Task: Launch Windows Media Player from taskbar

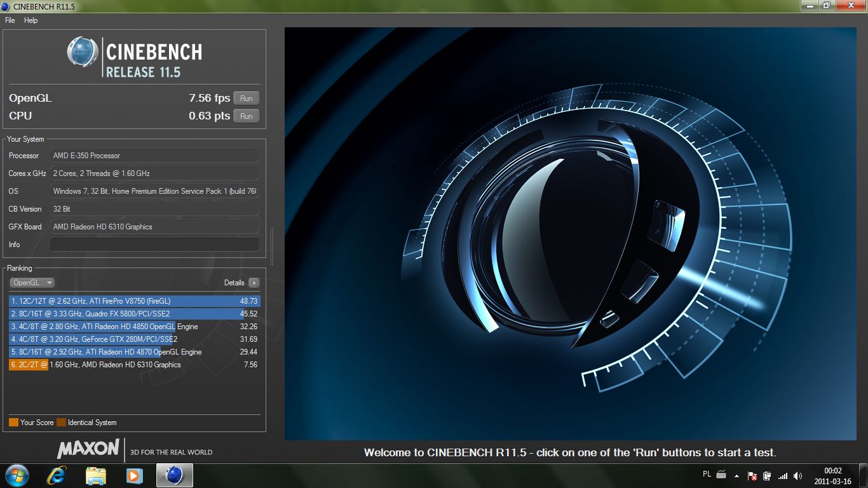Action: point(134,475)
